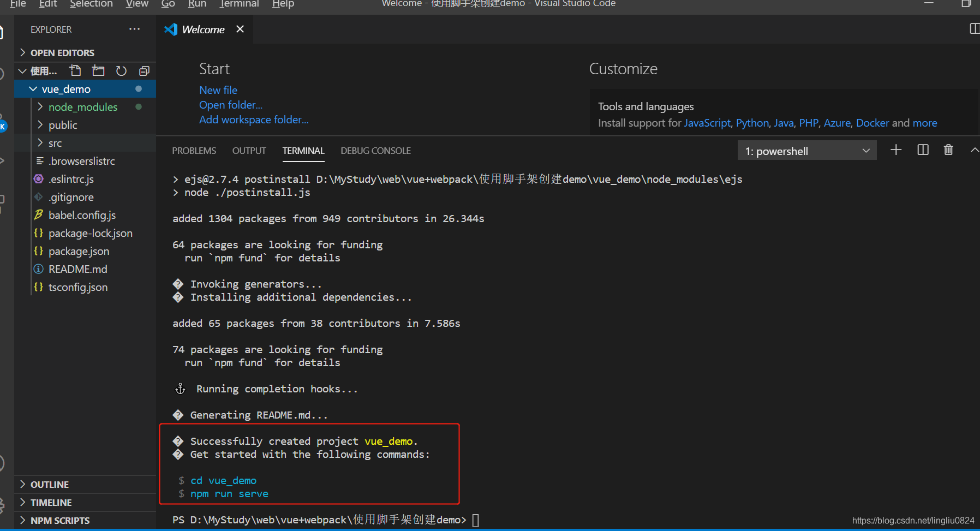Maximize panel size with up chevron

tap(975, 150)
